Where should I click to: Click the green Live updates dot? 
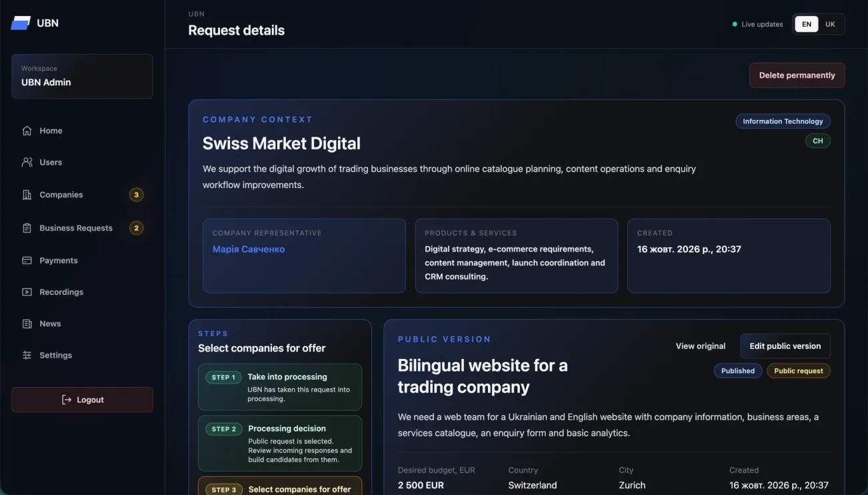point(735,24)
